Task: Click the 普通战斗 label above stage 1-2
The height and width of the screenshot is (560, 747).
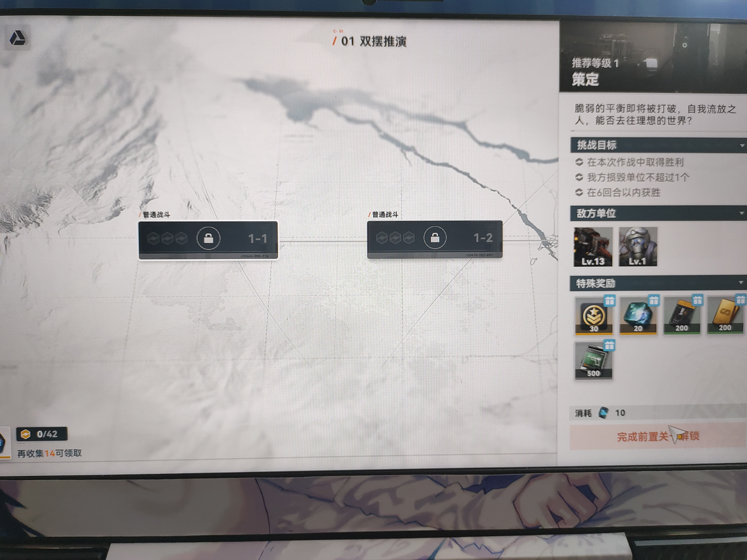Action: click(x=385, y=215)
